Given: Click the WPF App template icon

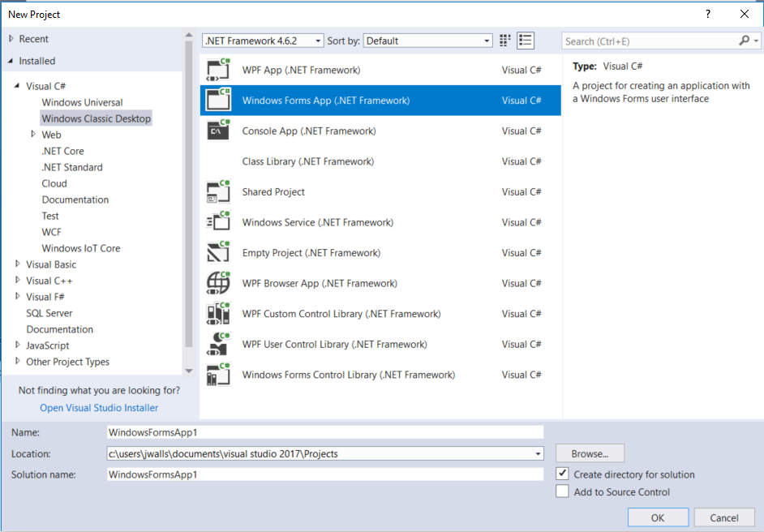Looking at the screenshot, I should pyautogui.click(x=219, y=71).
